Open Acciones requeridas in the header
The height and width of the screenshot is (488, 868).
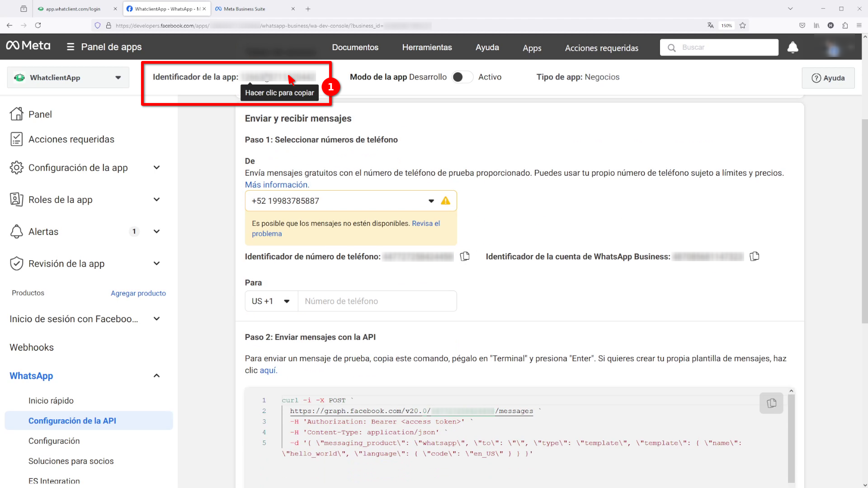pos(601,48)
